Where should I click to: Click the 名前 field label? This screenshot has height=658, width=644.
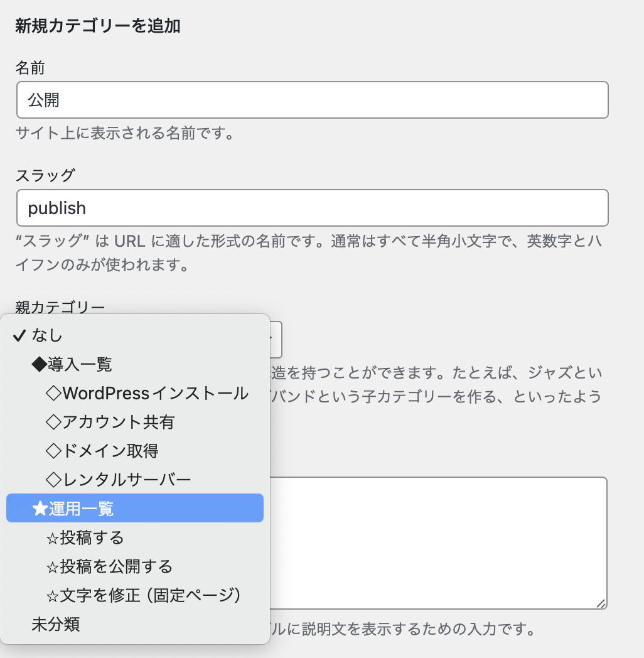tap(30, 67)
